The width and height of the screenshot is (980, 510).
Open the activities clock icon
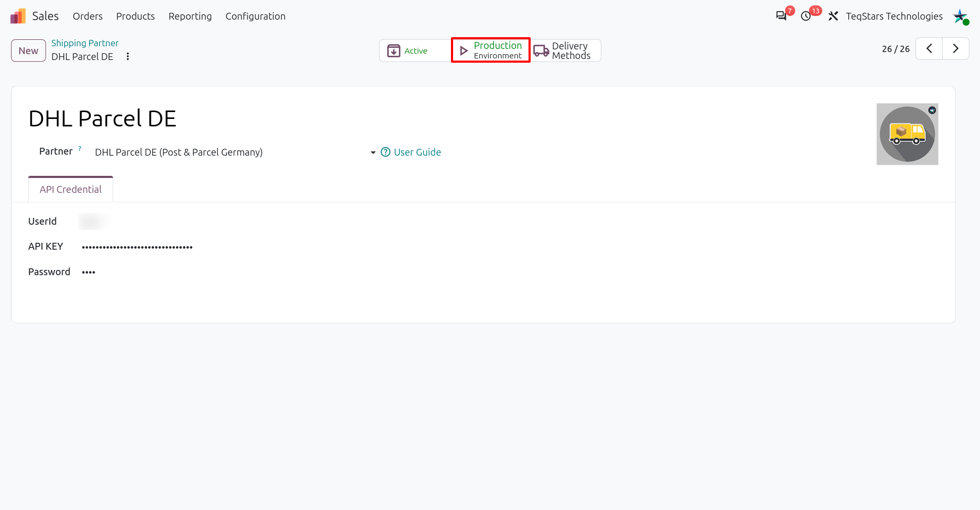806,16
